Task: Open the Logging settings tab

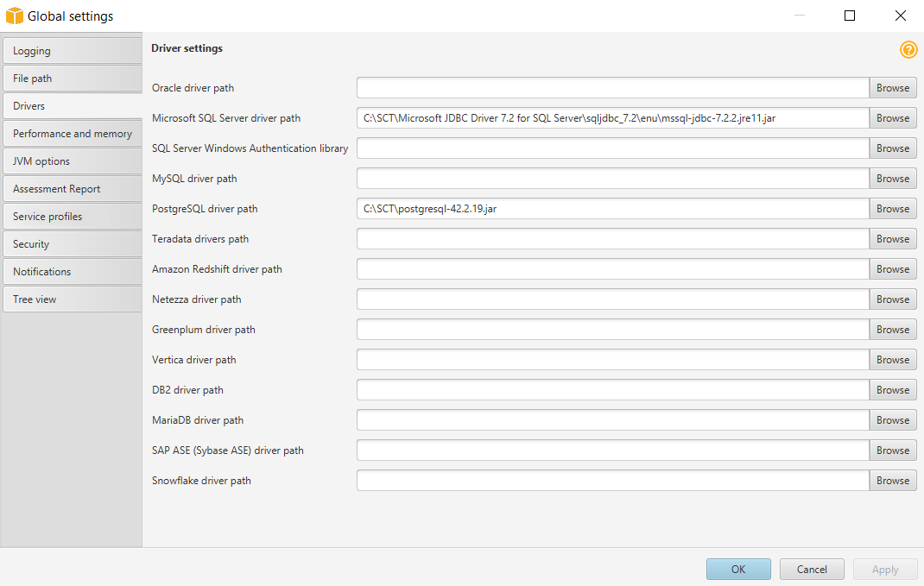Action: pos(71,51)
